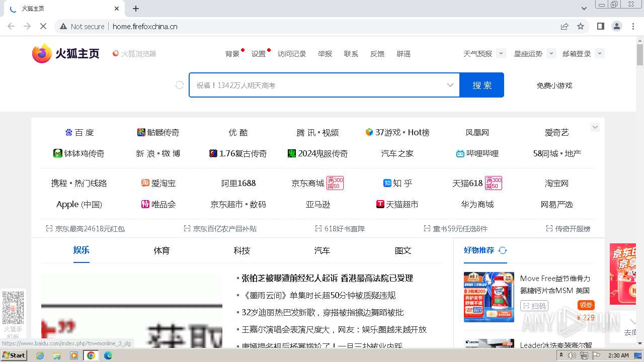The width and height of the screenshot is (644, 362).
Task: Bookmark this page with star icon
Action: (581, 27)
